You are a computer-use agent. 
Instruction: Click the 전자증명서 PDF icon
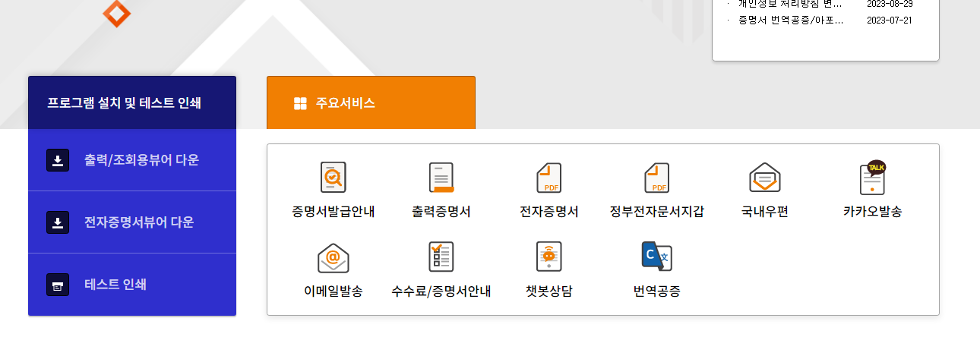click(x=548, y=178)
